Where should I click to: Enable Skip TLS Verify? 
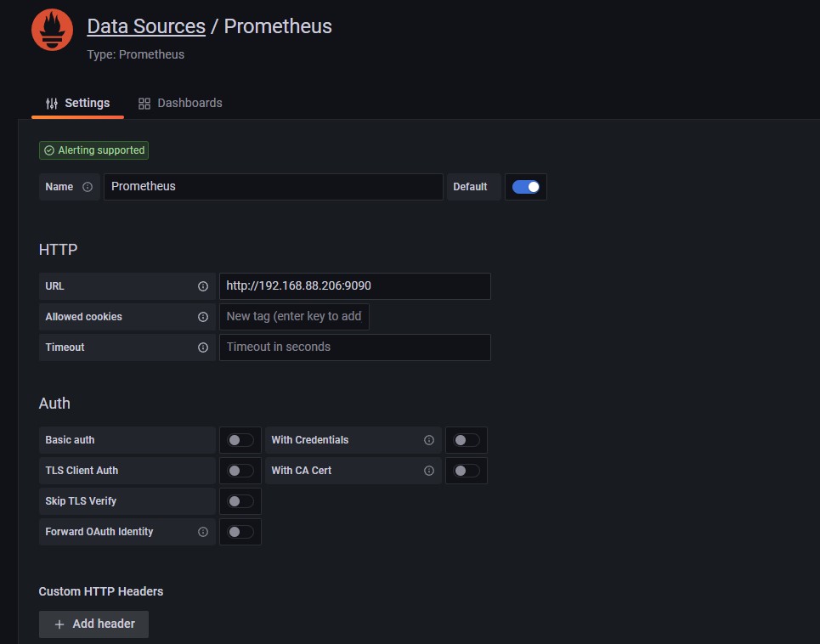click(240, 501)
